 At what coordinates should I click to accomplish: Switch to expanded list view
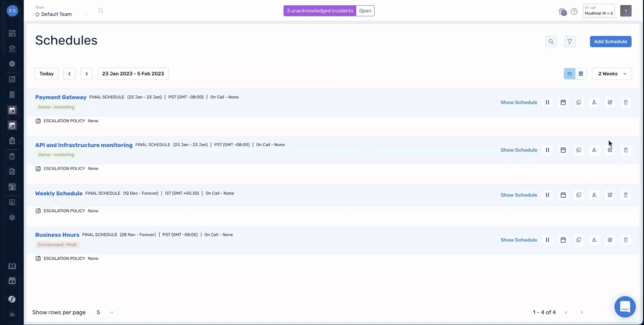(570, 74)
